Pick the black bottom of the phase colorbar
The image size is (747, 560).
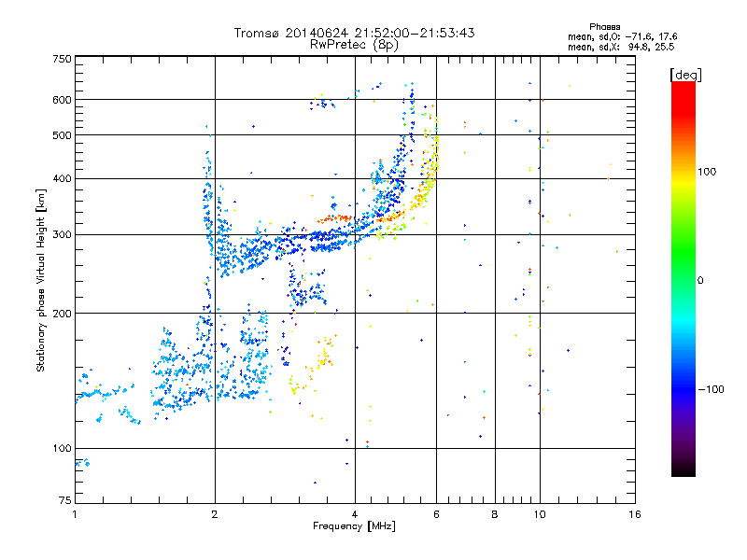coord(684,470)
